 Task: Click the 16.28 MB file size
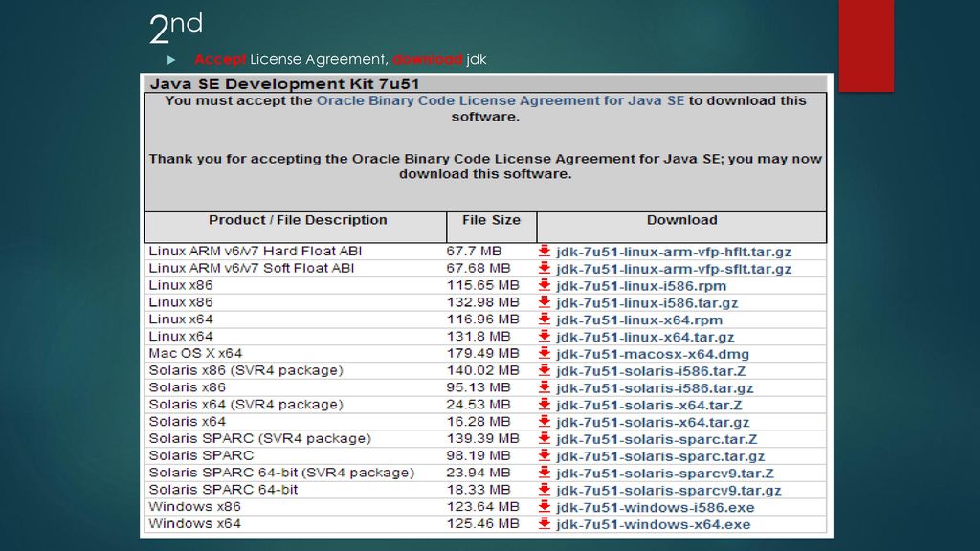coord(479,422)
